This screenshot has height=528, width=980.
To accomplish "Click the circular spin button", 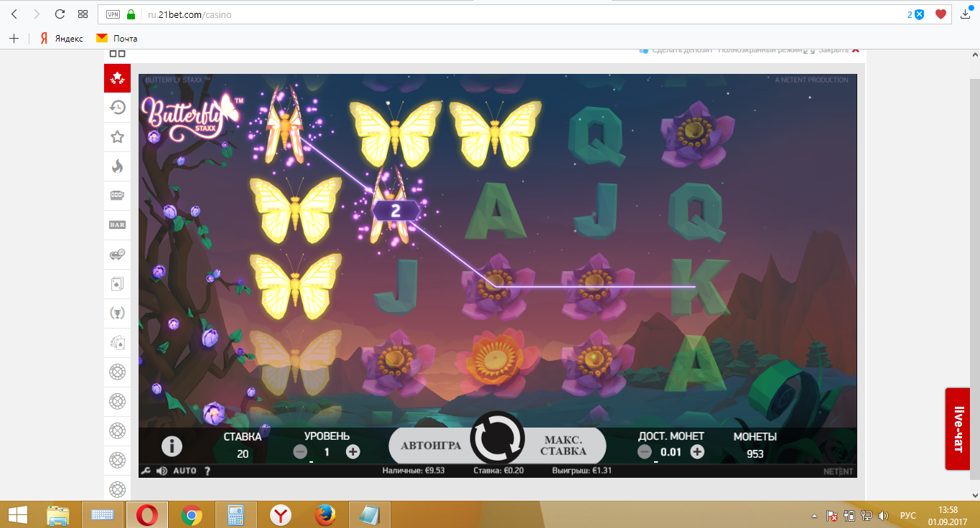I will coord(498,439).
